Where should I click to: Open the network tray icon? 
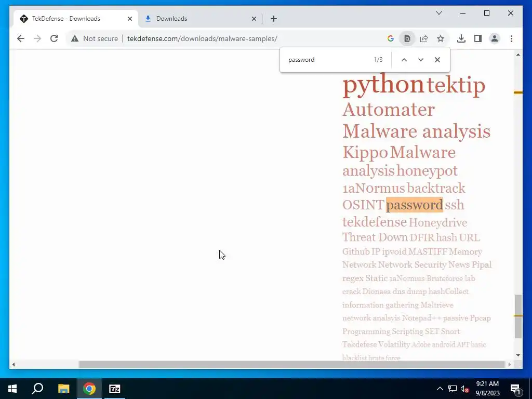tap(453, 389)
